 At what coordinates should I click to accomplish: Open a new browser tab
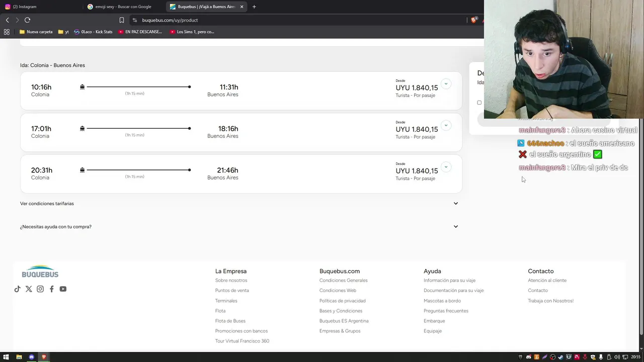pos(254,7)
